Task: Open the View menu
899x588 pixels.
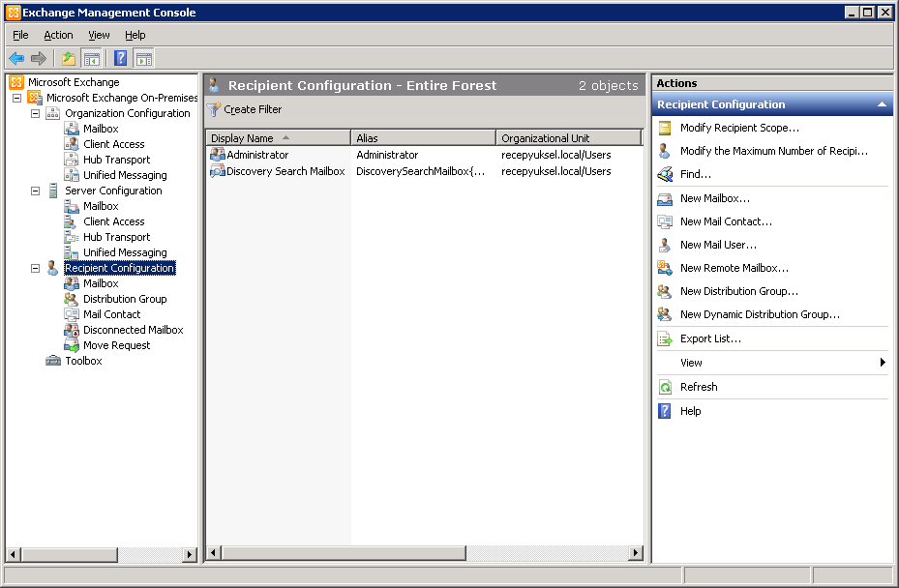Action: point(99,35)
